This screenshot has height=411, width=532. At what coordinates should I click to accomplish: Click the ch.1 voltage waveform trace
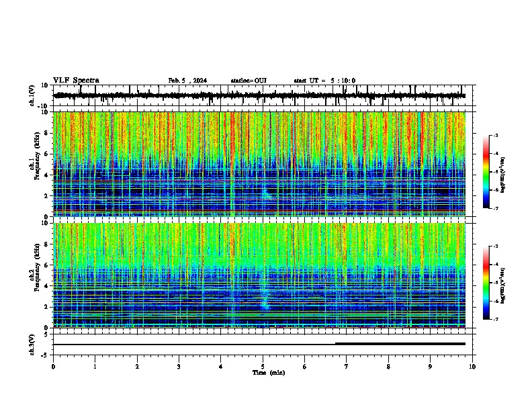259,95
